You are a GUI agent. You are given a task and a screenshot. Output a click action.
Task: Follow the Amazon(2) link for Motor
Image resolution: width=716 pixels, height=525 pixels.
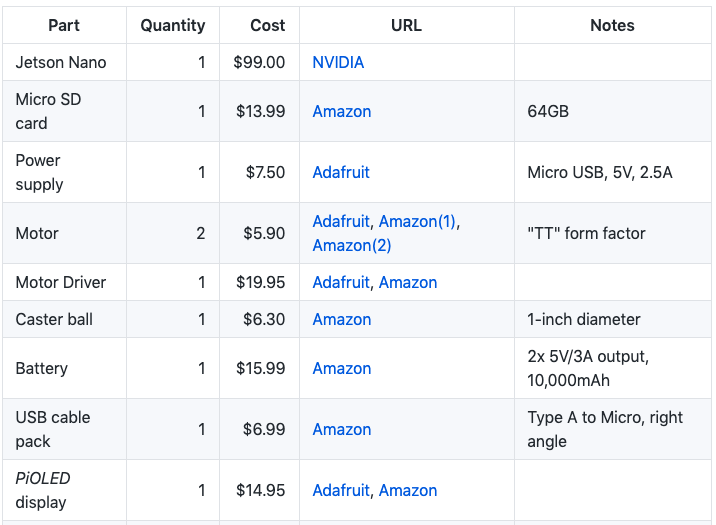[351, 245]
